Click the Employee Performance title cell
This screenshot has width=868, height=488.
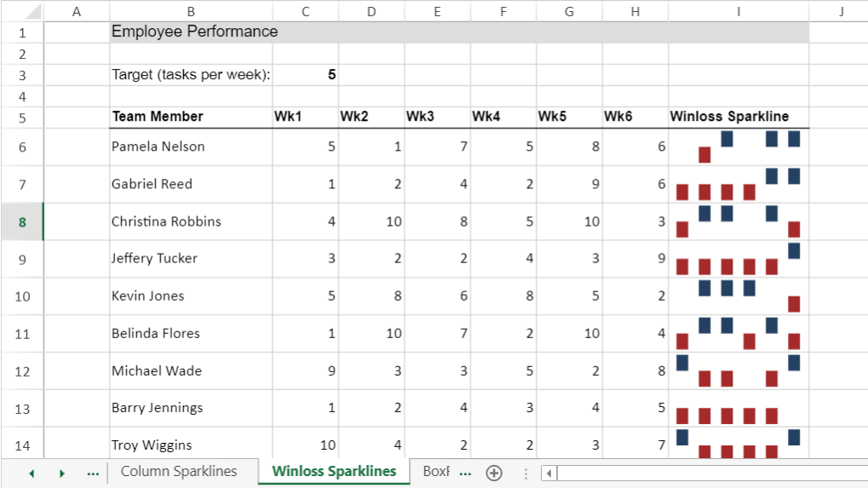(x=194, y=32)
